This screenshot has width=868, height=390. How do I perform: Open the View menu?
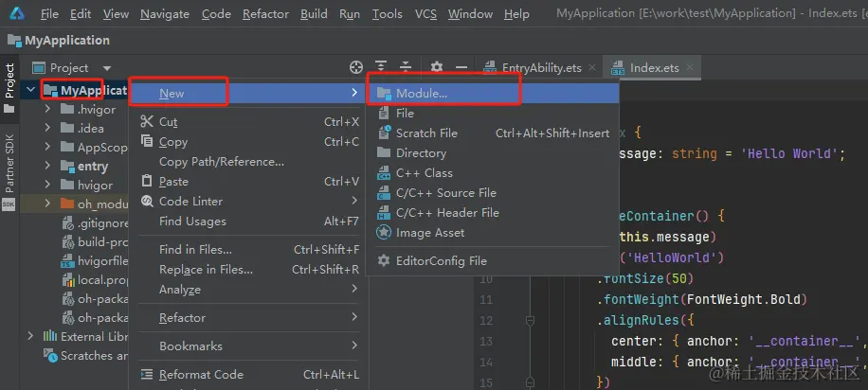point(116,14)
